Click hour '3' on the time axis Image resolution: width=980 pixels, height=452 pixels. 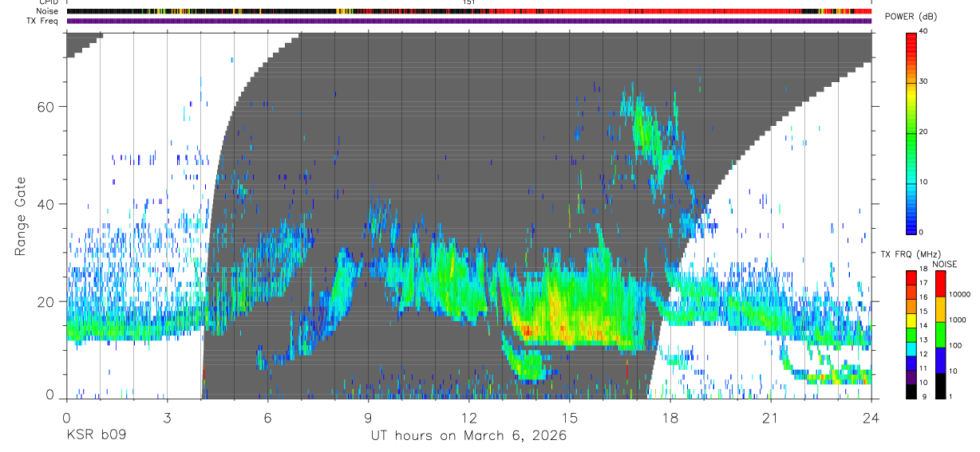[167, 417]
